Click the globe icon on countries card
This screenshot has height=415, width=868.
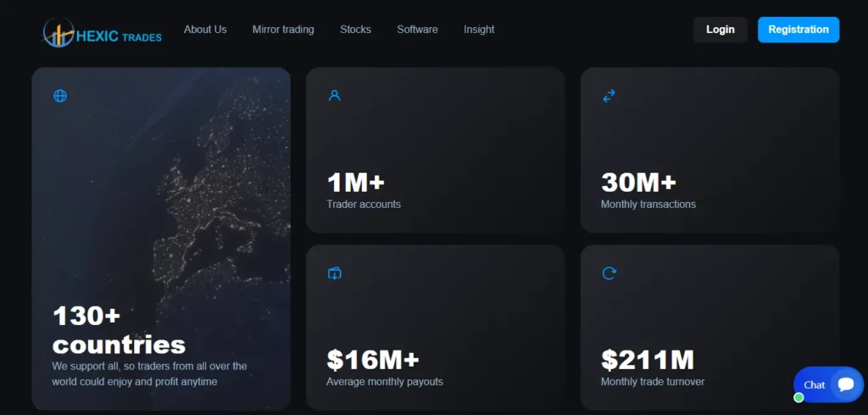60,96
